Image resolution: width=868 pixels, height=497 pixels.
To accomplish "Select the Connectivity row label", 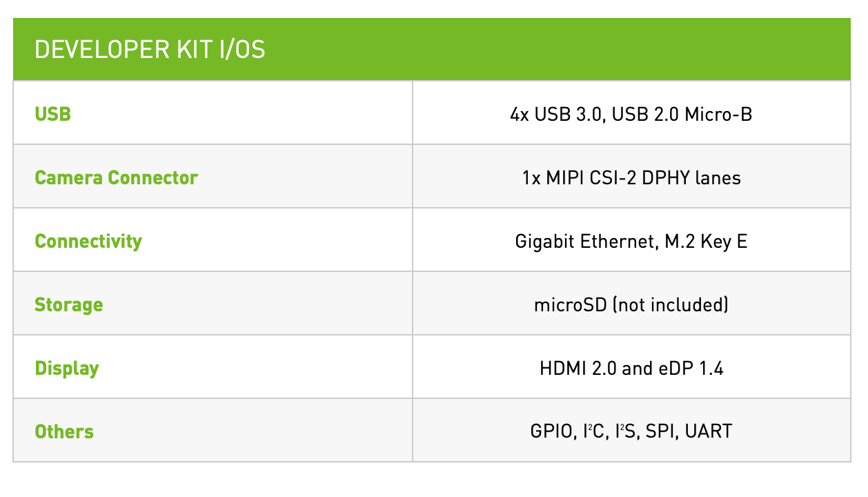I will 88,241.
